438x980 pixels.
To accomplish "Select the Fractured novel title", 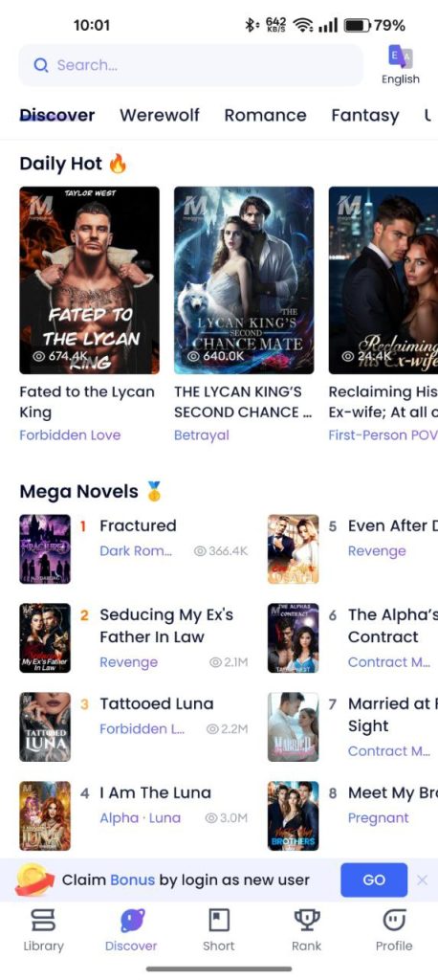I will point(138,525).
